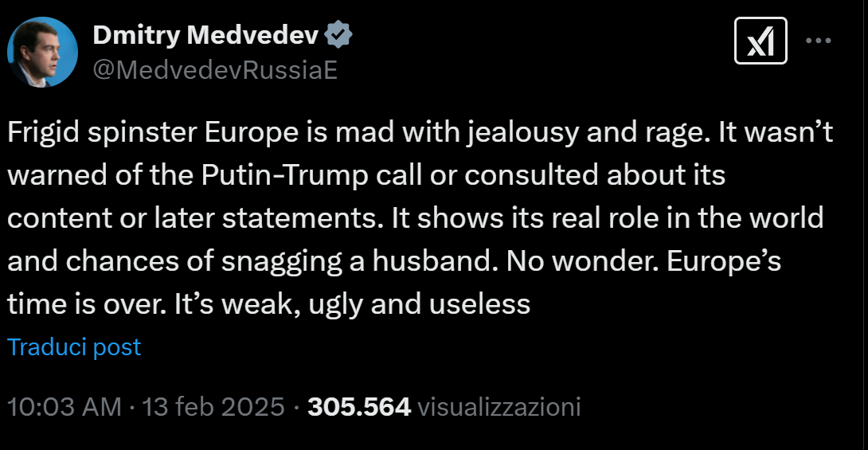The width and height of the screenshot is (868, 450).
Task: Open the three-dot more options menu
Action: (820, 41)
